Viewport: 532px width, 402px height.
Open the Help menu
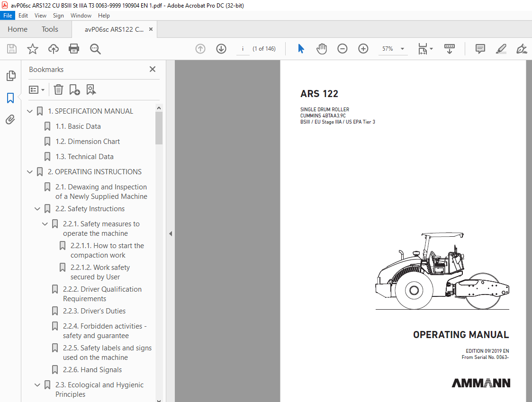(x=104, y=16)
